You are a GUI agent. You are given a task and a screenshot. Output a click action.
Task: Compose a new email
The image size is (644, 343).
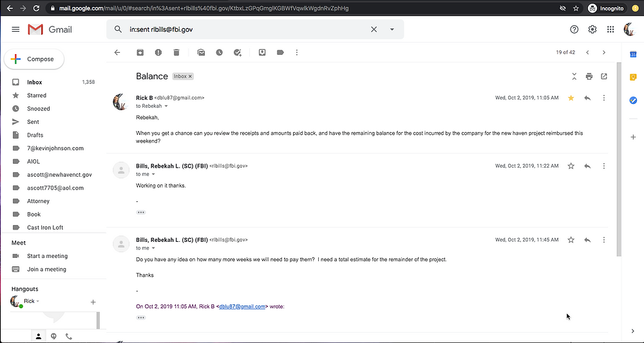pyautogui.click(x=34, y=59)
